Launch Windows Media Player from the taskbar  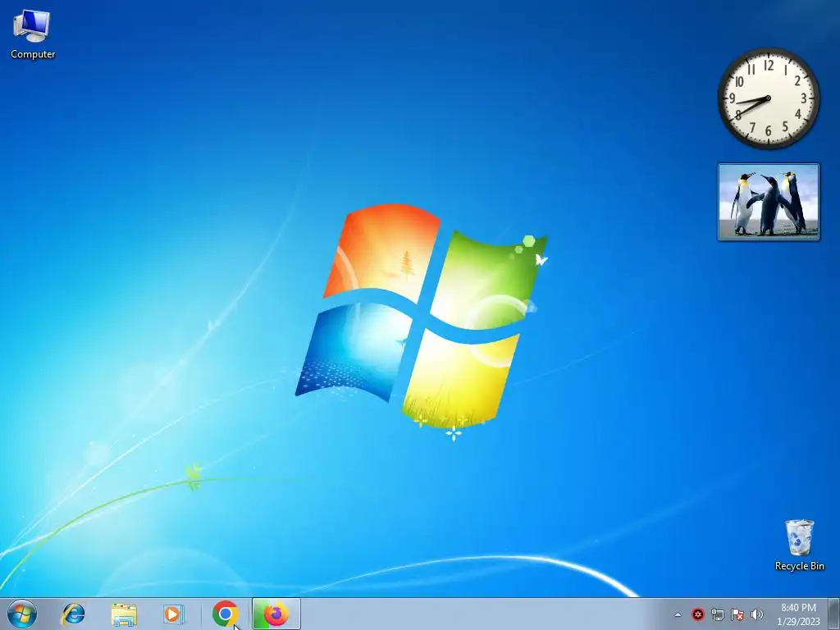tap(173, 614)
